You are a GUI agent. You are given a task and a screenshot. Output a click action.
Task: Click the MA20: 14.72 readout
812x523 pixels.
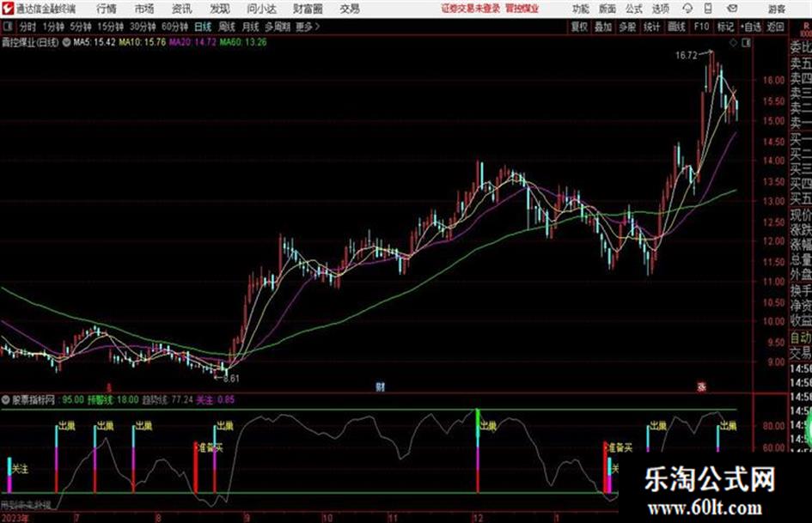click(192, 42)
